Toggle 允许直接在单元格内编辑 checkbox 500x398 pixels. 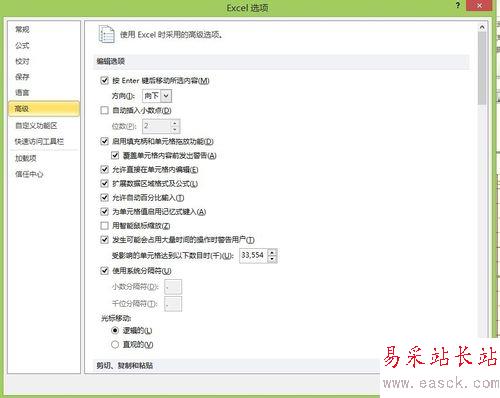104,169
